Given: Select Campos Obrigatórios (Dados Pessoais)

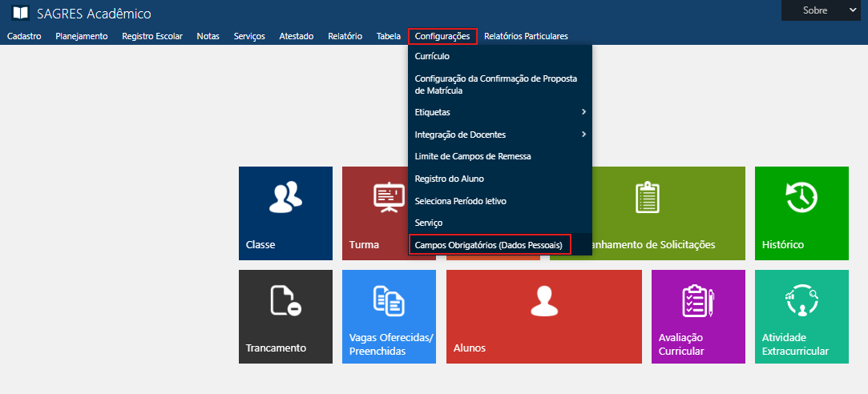Looking at the screenshot, I should 489,244.
